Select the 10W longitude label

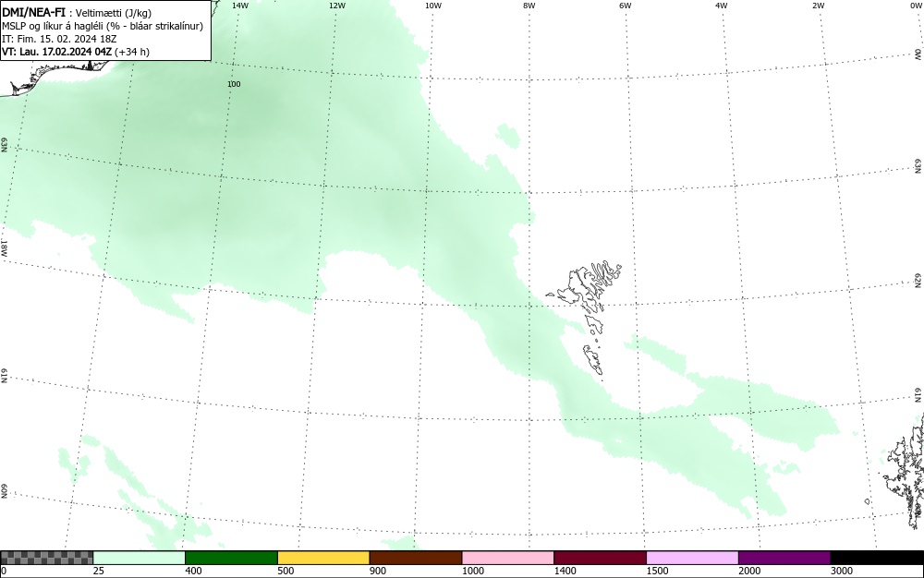(433, 6)
